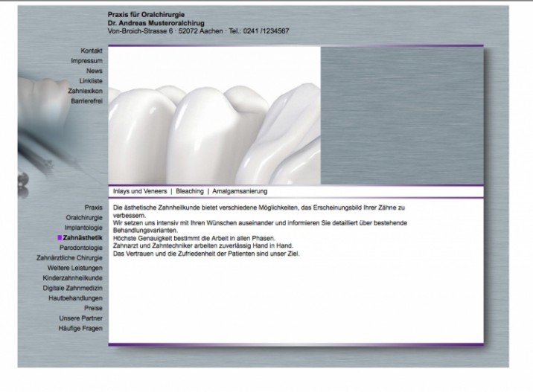The height and width of the screenshot is (392, 533).
Task: Open the Implantologie section
Action: 83,228
